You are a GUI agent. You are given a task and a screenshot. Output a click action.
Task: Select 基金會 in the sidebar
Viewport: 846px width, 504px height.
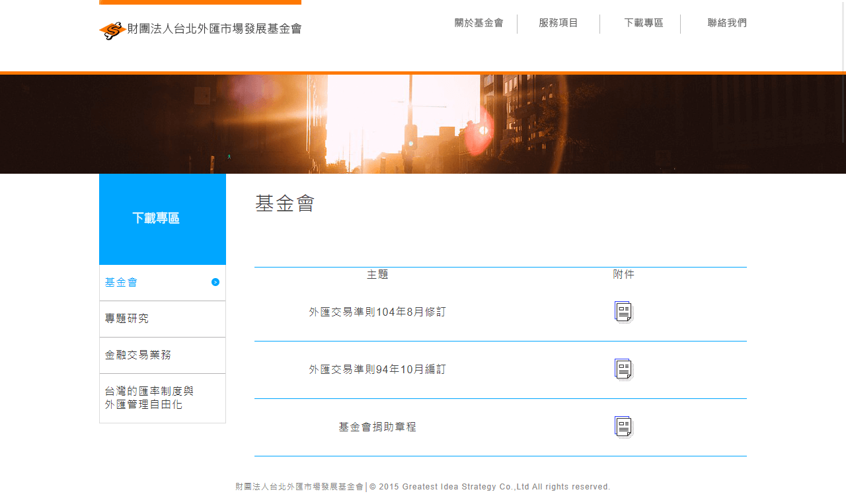(x=163, y=283)
